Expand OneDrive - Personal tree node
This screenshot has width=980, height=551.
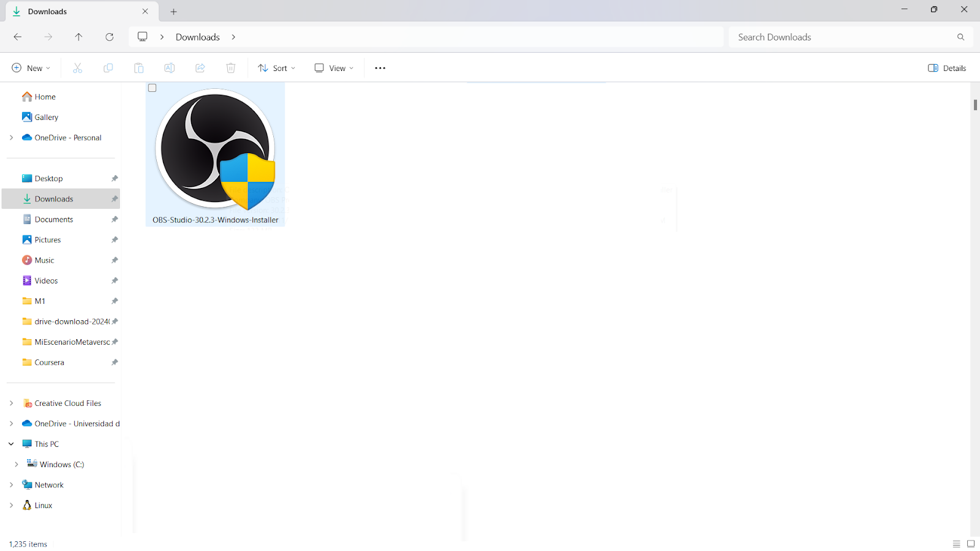(11, 138)
